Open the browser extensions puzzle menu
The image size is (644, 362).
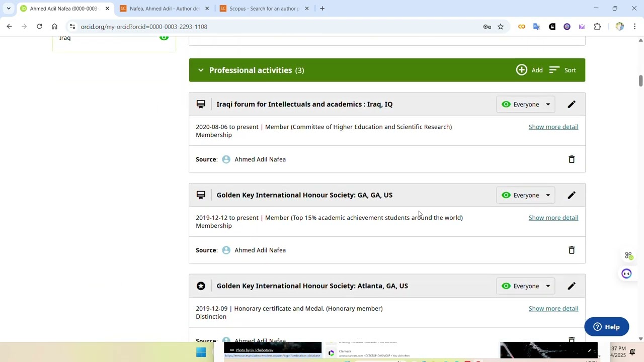pos(598,27)
